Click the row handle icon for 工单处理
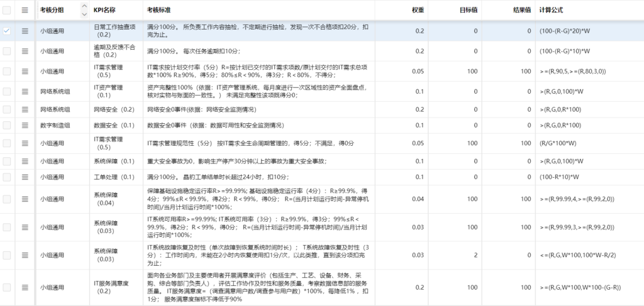 (25, 177)
